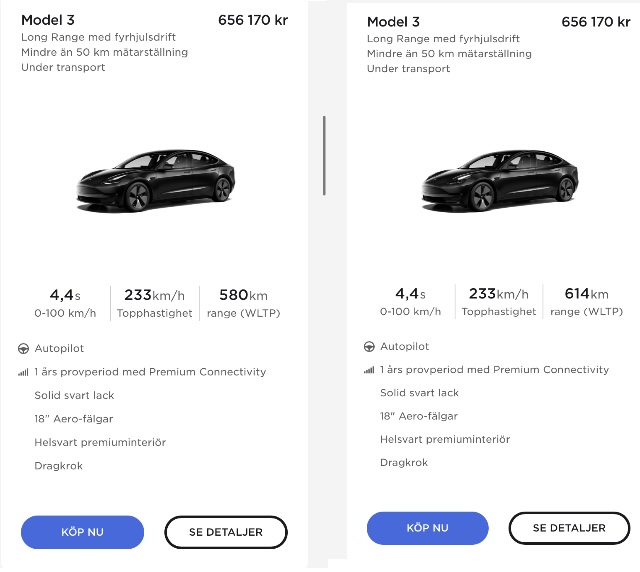640x572 pixels.
Task: Click the 18" Aero-fälgar feature in the 580 km card
Action: pos(74,419)
